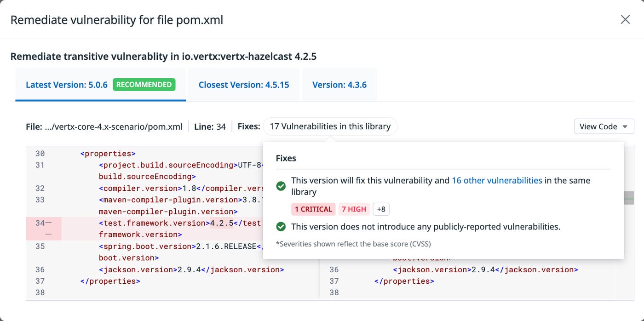Screen dimensions: 644x321
Task: Click the green checkmark next to vulnerability fix statement
Action: click(x=281, y=186)
